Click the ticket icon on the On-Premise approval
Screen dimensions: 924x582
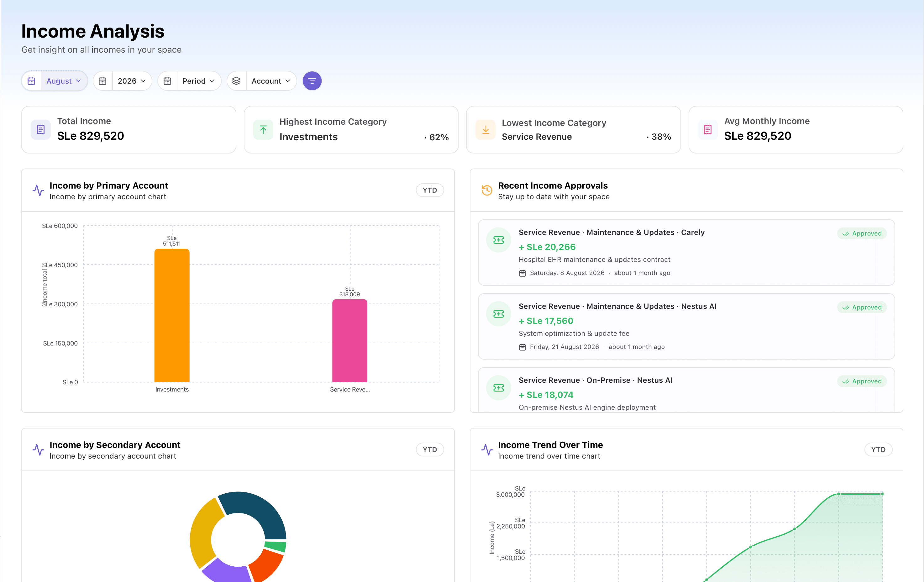click(498, 388)
